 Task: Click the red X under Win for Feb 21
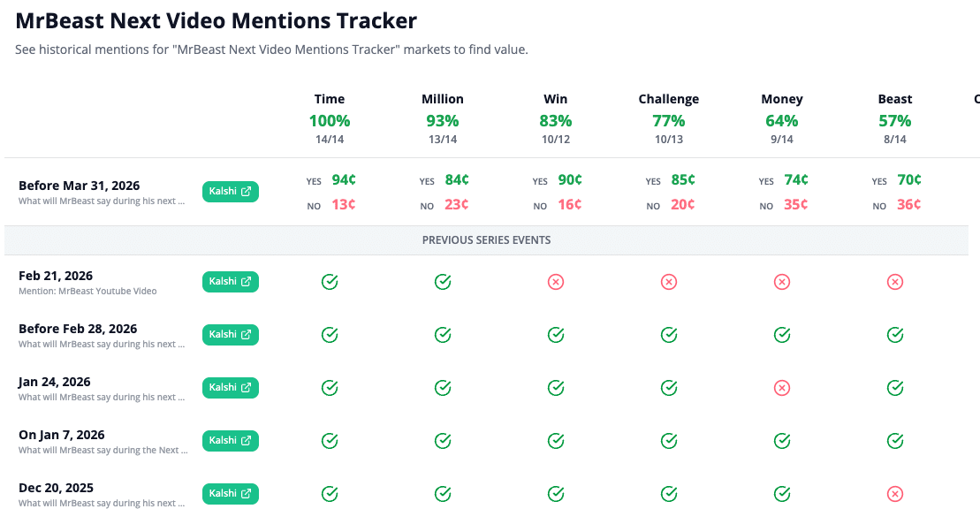coord(555,281)
